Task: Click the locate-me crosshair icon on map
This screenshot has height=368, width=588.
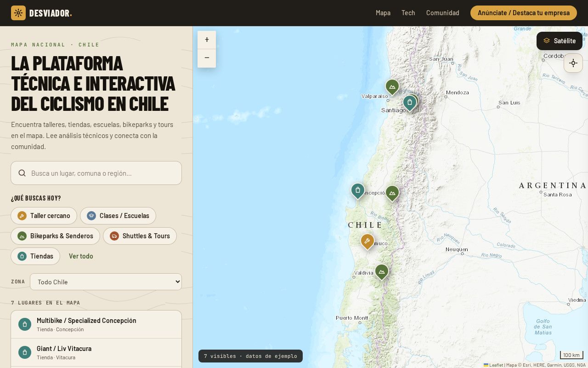Action: (x=573, y=63)
